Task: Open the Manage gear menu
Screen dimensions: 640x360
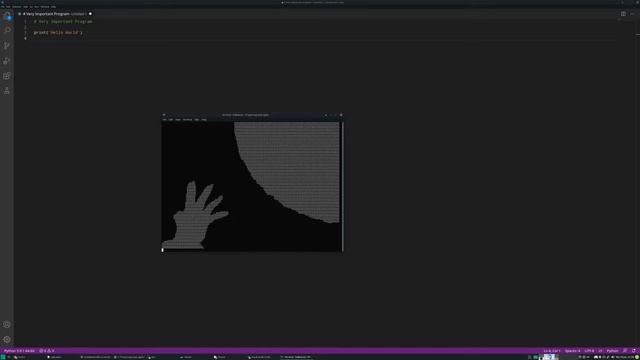Action: coord(7,340)
